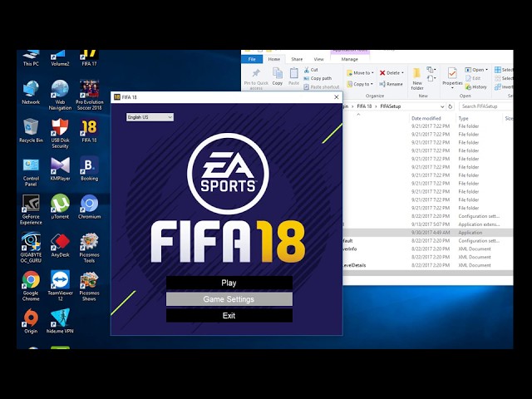The width and height of the screenshot is (532, 399).
Task: Close the FIFA 18 launcher window
Action: [x=336, y=97]
